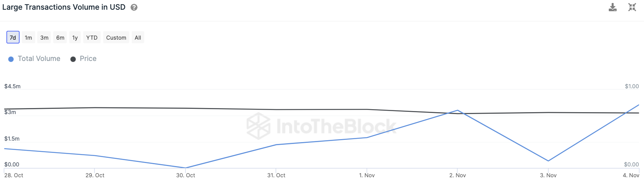
Task: Toggle the Price series visibility
Action: point(88,59)
